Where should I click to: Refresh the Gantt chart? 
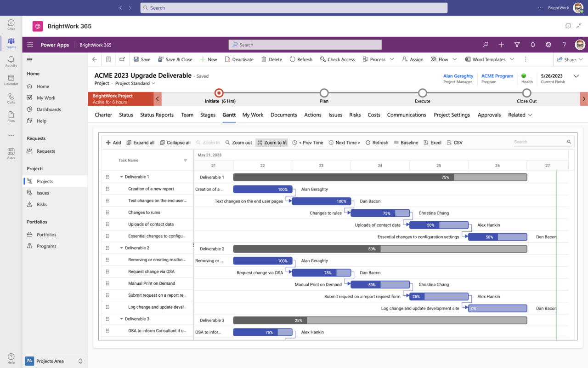[x=377, y=143]
